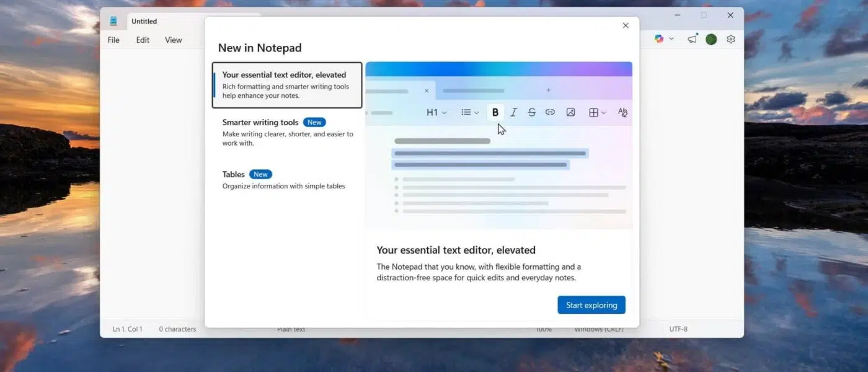Click the green account avatar
Image resolution: width=868 pixels, height=372 pixels.
711,38
